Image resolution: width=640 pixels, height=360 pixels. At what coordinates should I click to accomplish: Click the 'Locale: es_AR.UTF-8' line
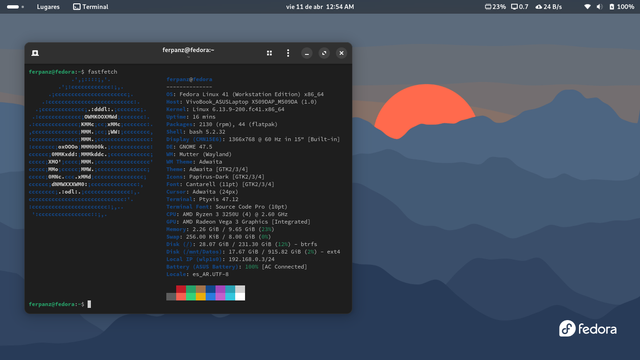[x=197, y=274]
